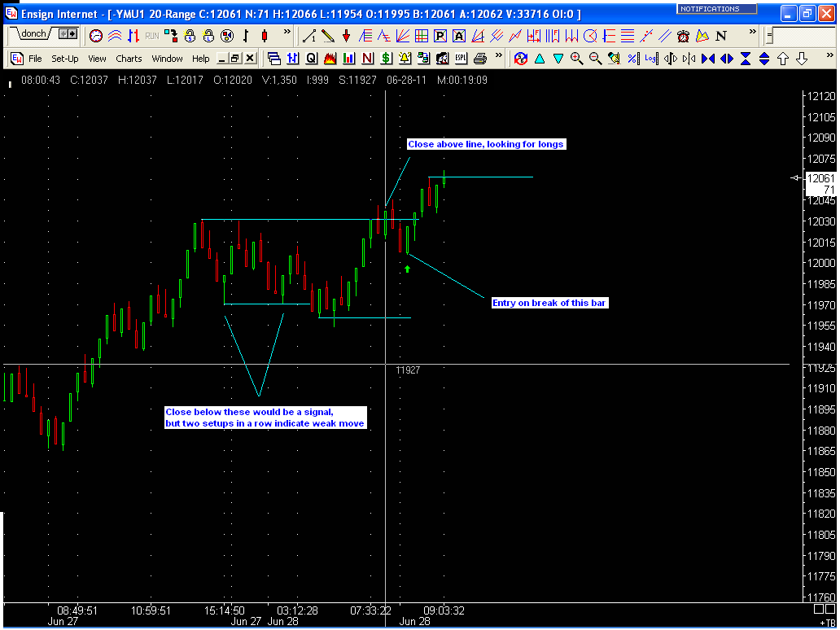Click the cascade windows icon
This screenshot has width=840, height=630.
[273, 59]
